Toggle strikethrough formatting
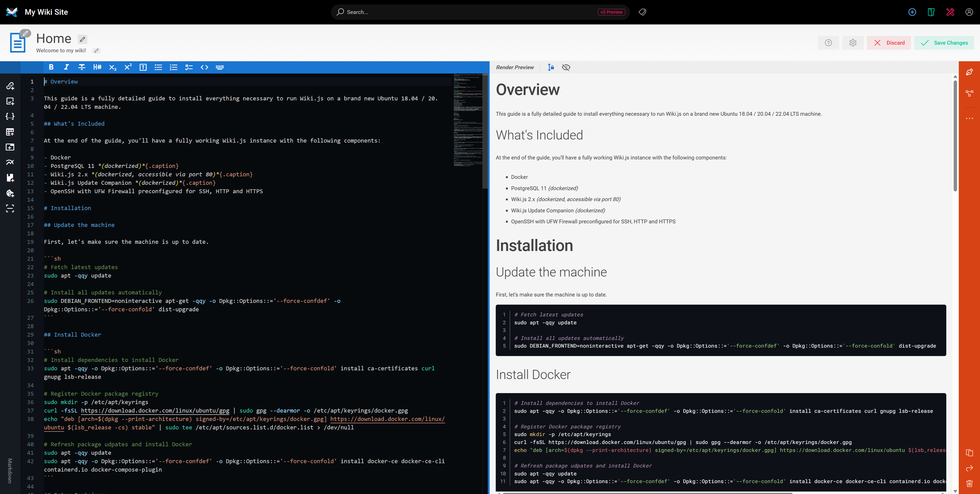Viewport: 980px width, 494px height. click(x=82, y=67)
